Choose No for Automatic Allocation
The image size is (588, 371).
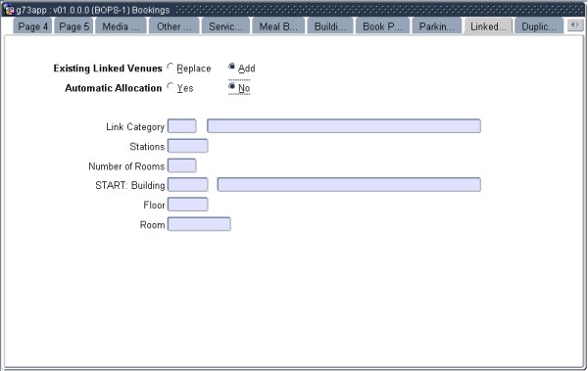(231, 86)
